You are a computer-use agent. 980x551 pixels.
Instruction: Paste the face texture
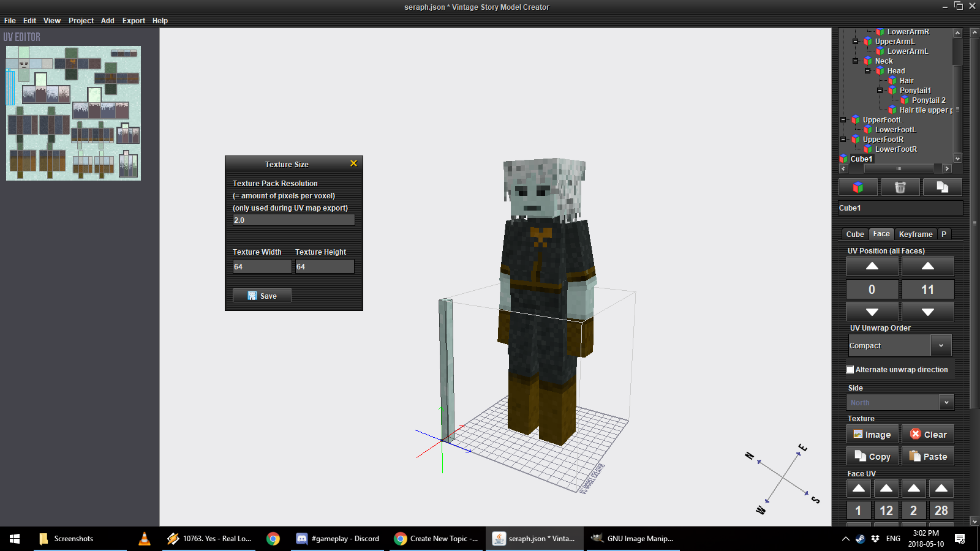(x=928, y=457)
